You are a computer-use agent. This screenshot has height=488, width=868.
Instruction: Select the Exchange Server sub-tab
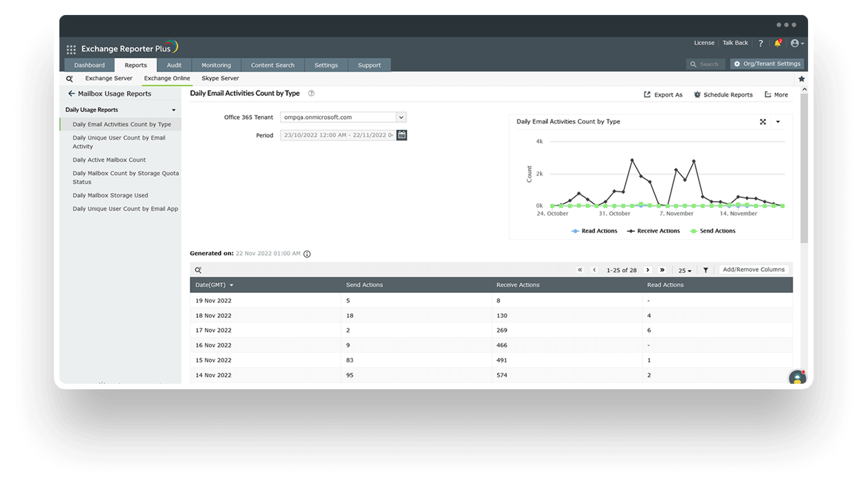[x=109, y=79]
